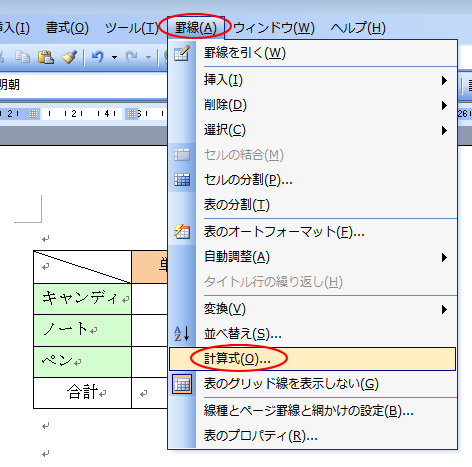Click the 合計 table cell
This screenshot has height=467, width=472.
coord(83,393)
